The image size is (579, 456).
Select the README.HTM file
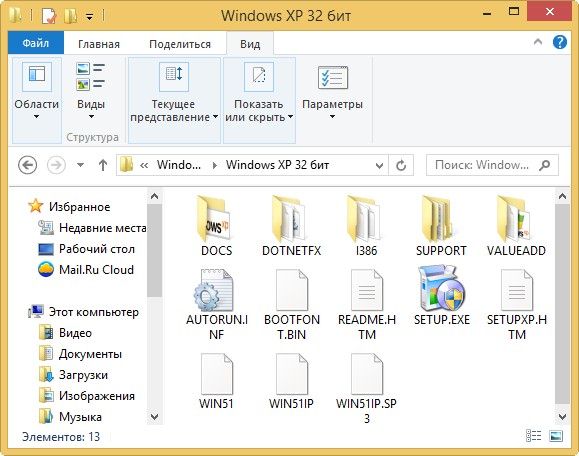point(367,305)
